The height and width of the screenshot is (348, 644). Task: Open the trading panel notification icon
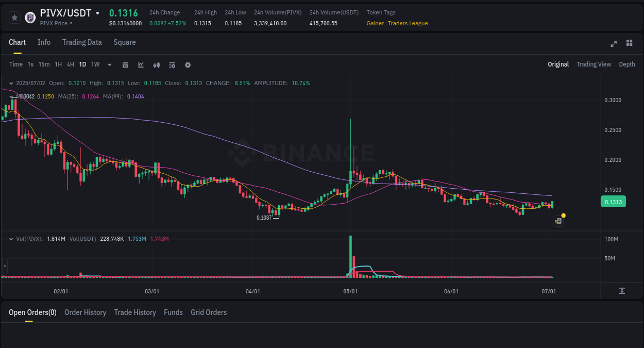pyautogui.click(x=558, y=221)
